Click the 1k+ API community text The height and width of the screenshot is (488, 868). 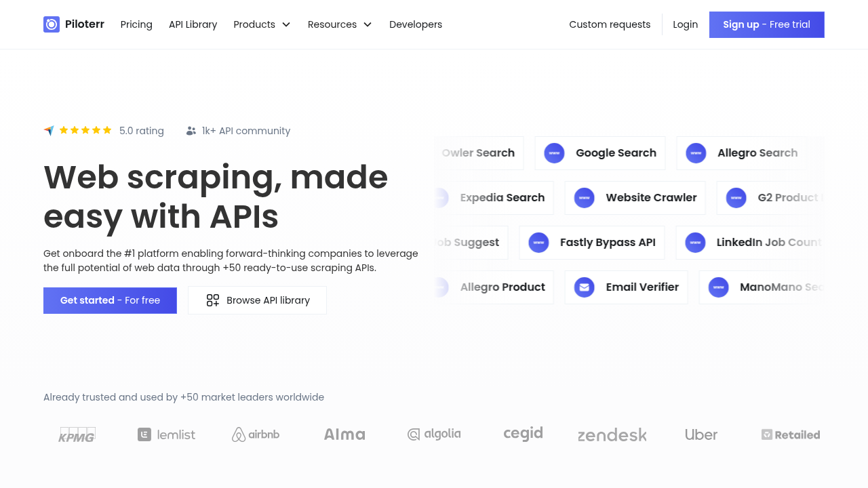246,131
